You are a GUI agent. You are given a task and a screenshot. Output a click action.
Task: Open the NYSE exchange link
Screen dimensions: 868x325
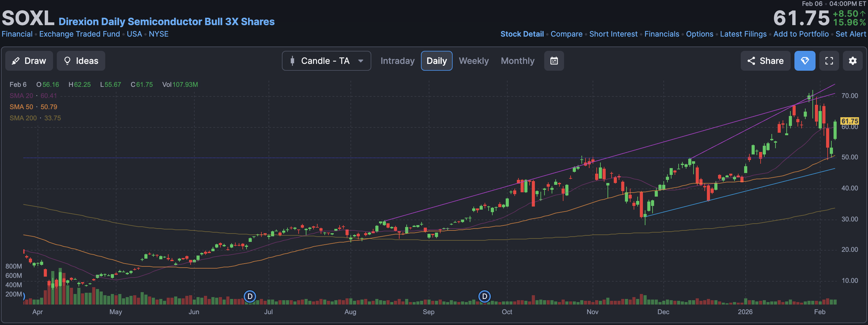tap(159, 34)
